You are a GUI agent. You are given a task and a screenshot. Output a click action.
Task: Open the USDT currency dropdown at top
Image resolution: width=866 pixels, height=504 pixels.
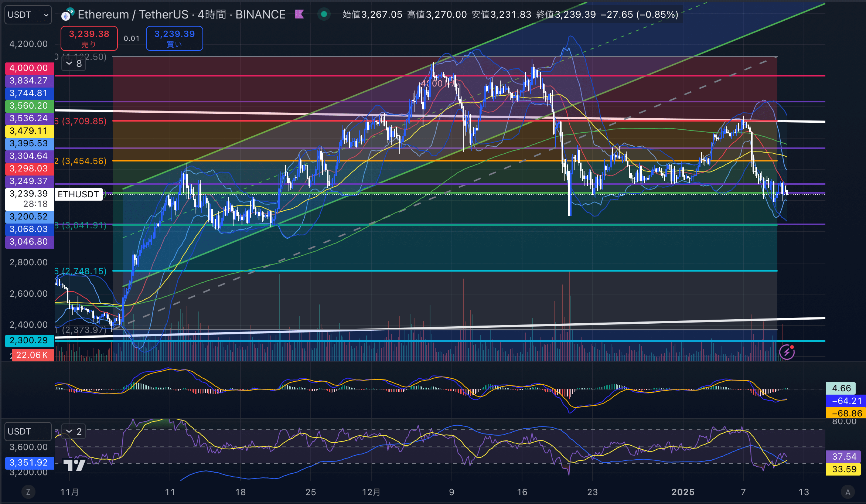[x=28, y=15]
